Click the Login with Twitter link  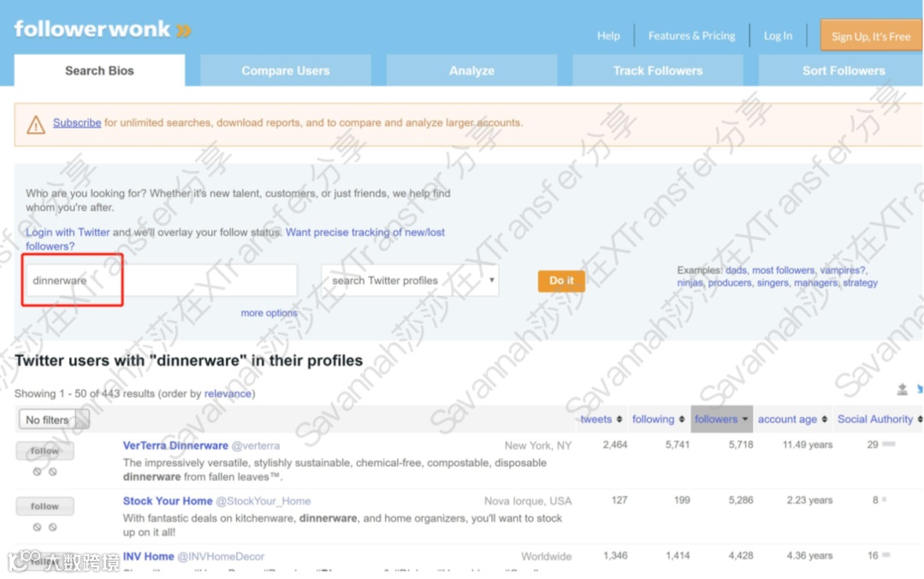click(68, 232)
